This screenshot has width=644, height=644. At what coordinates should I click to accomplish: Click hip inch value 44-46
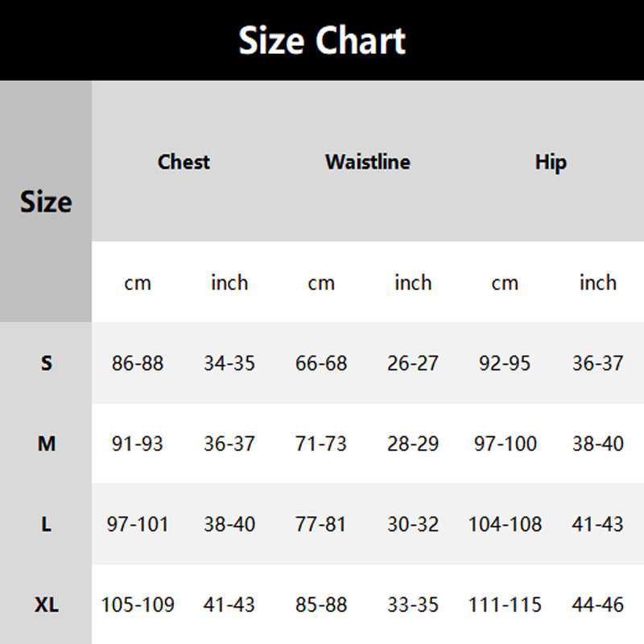(x=597, y=605)
